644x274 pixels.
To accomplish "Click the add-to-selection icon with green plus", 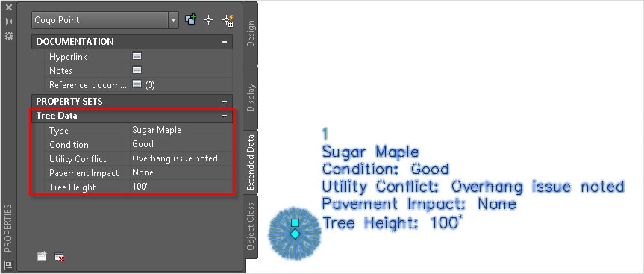I will 190,19.
